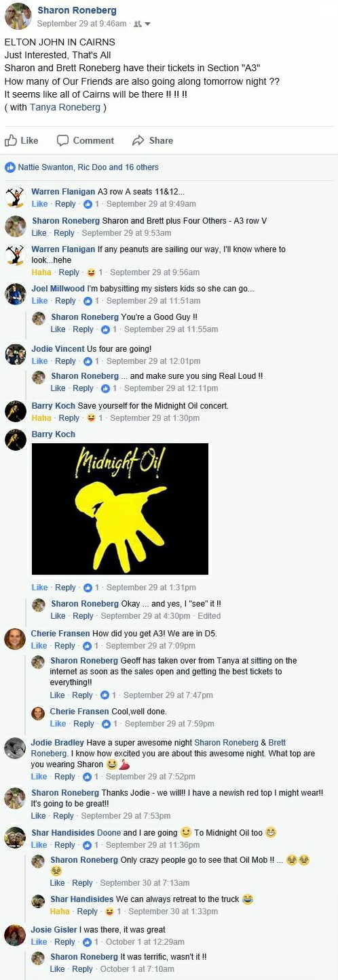Viewport: 338px width, 980px height.
Task: Reply to Josie Gisler's 'I was there' comment
Action: [65, 942]
